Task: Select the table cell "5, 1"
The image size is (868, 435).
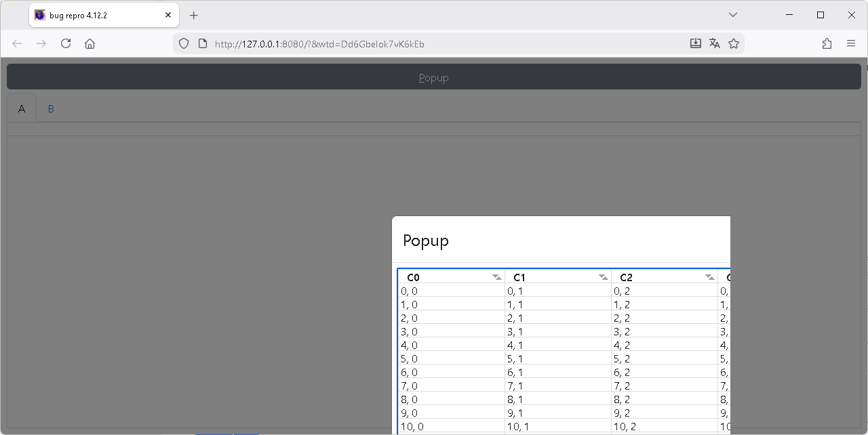Action: click(515, 358)
